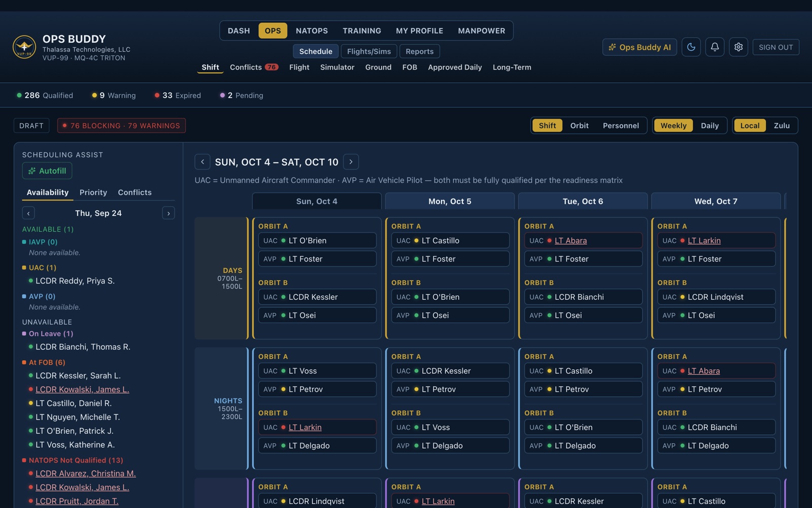The width and height of the screenshot is (812, 508).
Task: Select LCDR Reddy, Priya S.
Action: tap(75, 281)
